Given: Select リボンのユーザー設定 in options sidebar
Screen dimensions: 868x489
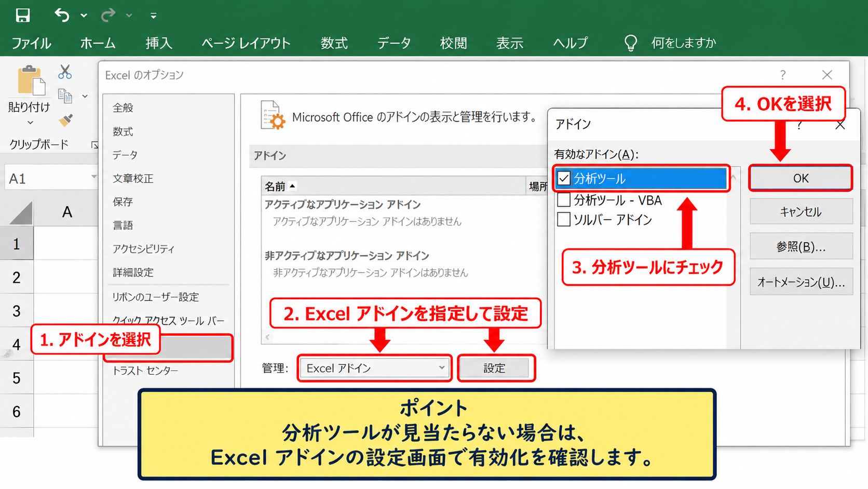Looking at the screenshot, I should pyautogui.click(x=156, y=297).
